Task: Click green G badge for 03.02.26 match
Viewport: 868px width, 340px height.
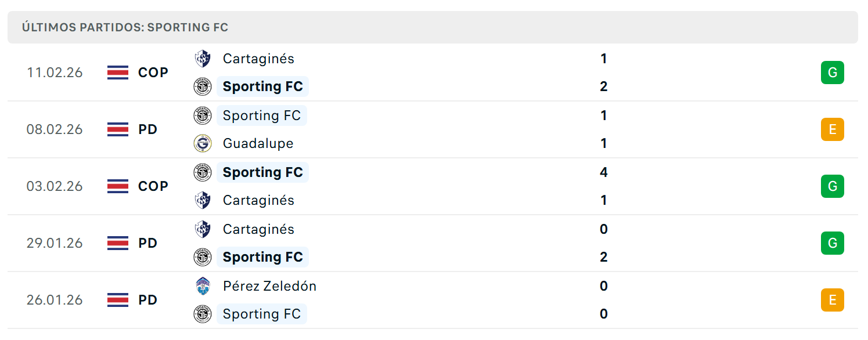Action: tap(832, 186)
